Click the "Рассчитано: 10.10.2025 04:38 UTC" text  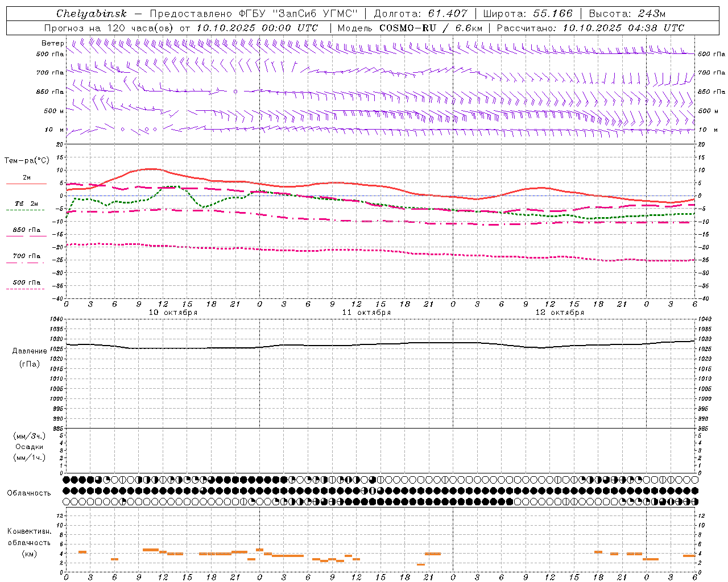coord(590,28)
